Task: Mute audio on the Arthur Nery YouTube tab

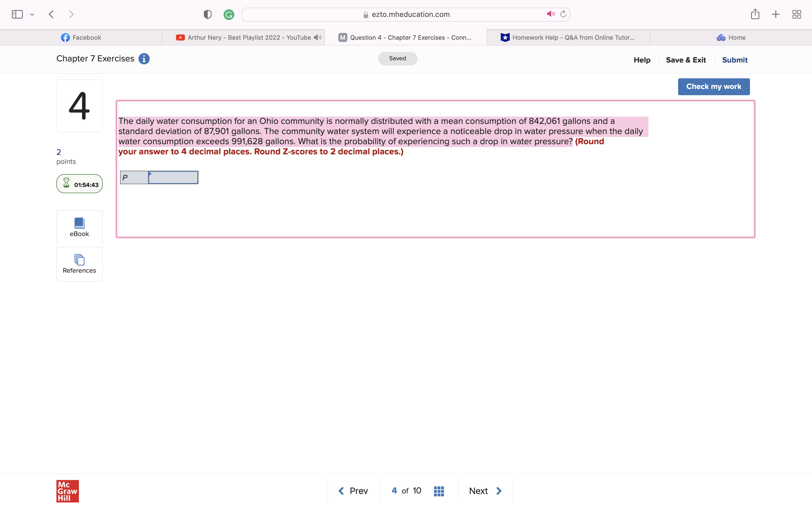Action: click(x=317, y=37)
